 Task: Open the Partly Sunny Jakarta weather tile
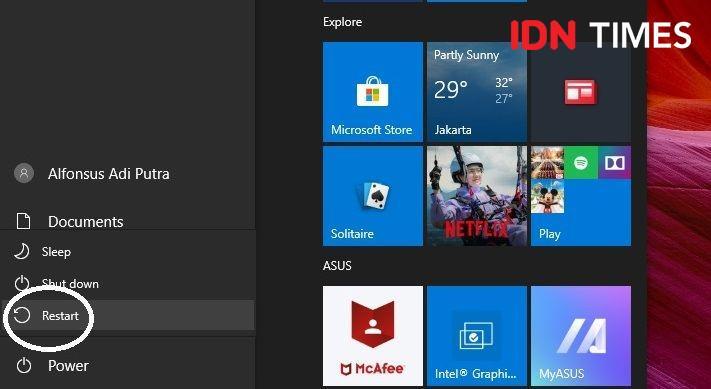coord(477,92)
